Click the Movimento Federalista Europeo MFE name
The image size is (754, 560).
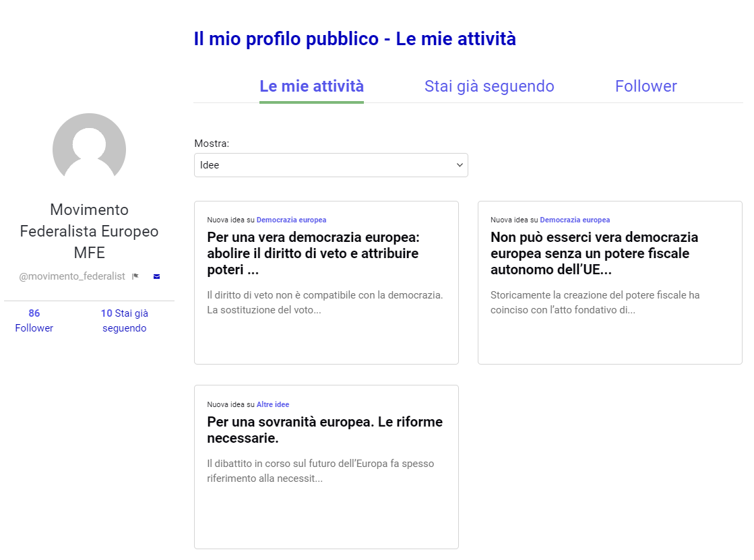pyautogui.click(x=89, y=231)
